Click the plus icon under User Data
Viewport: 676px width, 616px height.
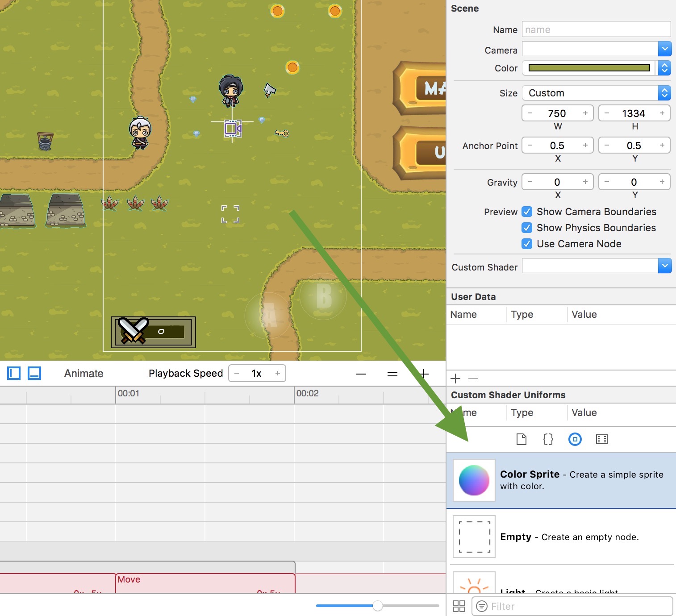pos(455,379)
